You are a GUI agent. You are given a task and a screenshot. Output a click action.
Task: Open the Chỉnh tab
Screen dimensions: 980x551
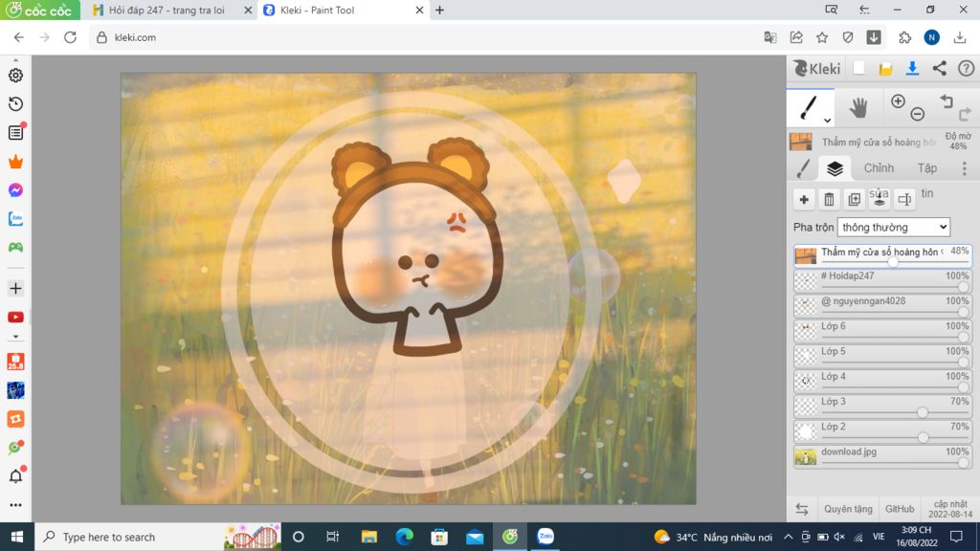879,168
